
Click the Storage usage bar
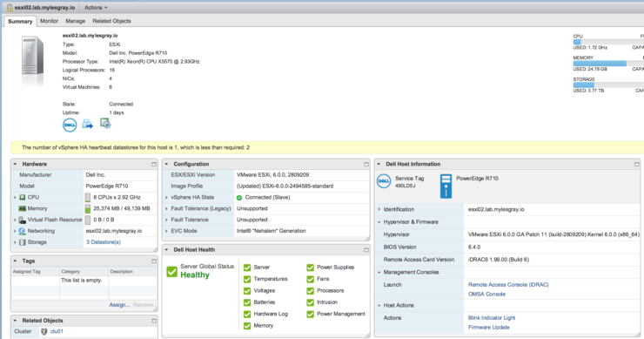point(608,85)
